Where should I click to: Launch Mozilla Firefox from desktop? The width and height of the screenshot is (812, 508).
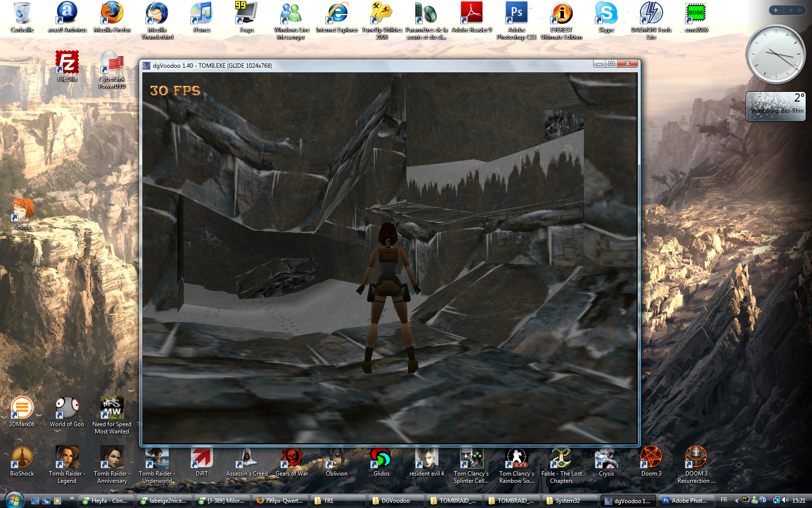tap(112, 17)
